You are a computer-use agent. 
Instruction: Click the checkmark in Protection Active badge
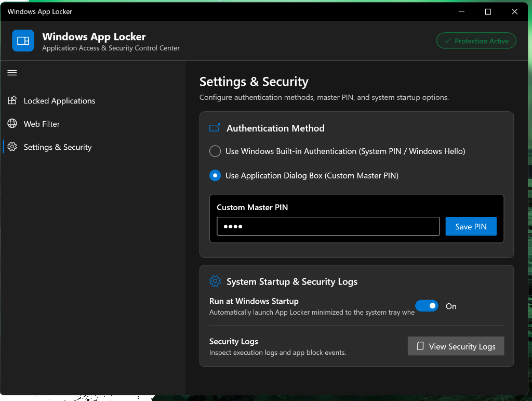point(447,41)
